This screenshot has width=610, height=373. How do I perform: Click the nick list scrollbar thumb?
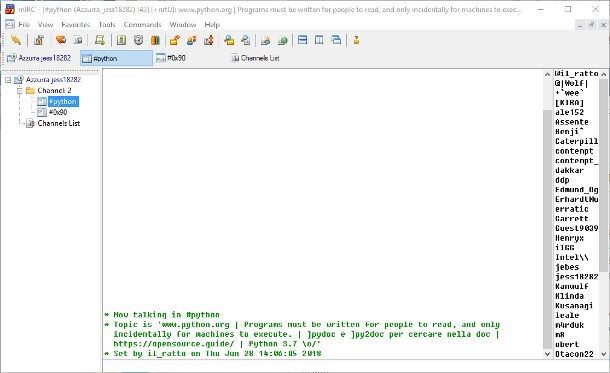[604, 175]
